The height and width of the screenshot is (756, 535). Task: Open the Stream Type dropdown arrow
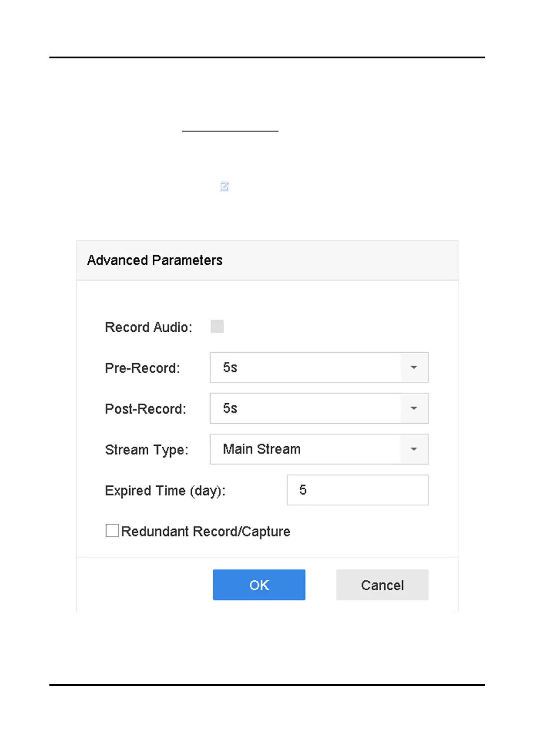tap(414, 449)
